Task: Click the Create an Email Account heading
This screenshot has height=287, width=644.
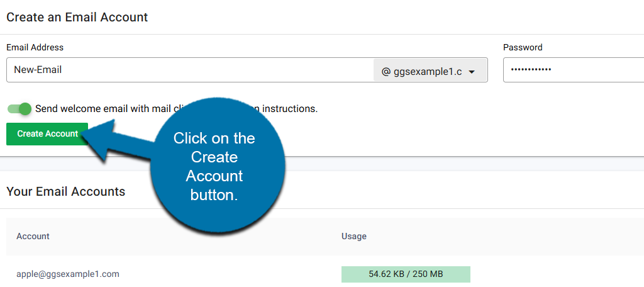Action: click(x=77, y=17)
